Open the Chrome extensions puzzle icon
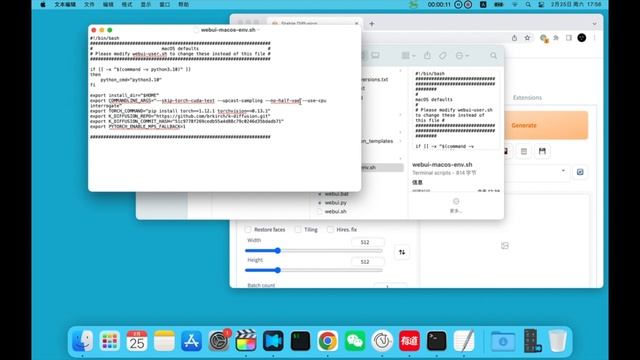The image size is (640, 360). tap(556, 38)
